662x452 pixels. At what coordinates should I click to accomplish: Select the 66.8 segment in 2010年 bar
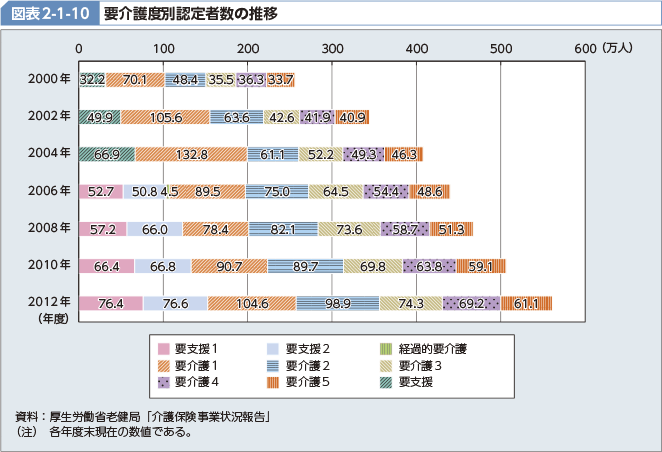pyautogui.click(x=162, y=266)
